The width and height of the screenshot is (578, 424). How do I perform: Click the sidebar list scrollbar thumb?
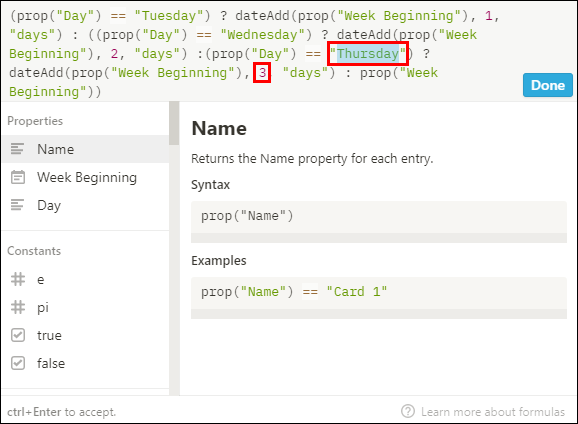(174, 123)
